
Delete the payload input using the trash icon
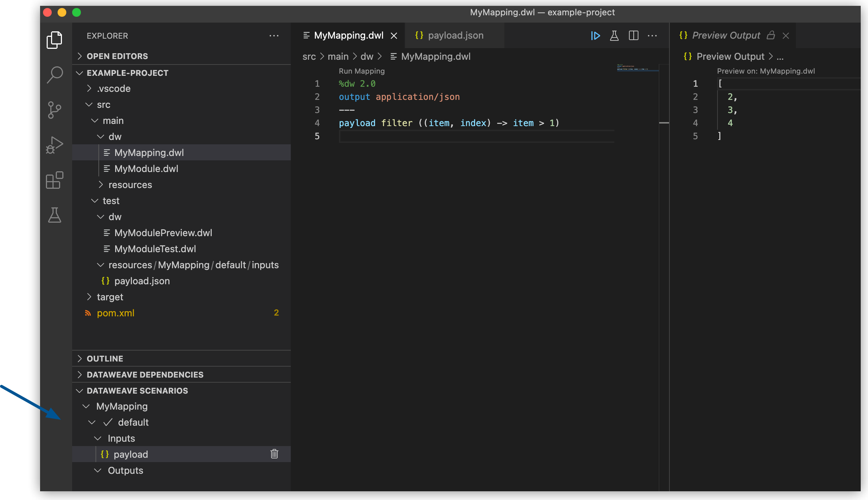point(274,454)
